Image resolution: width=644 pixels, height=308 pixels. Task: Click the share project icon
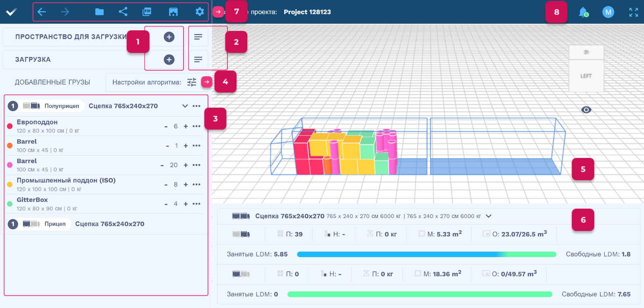click(x=123, y=12)
